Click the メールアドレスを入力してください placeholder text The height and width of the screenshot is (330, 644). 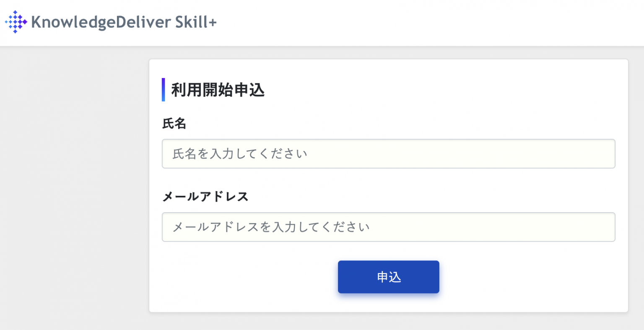tap(270, 227)
